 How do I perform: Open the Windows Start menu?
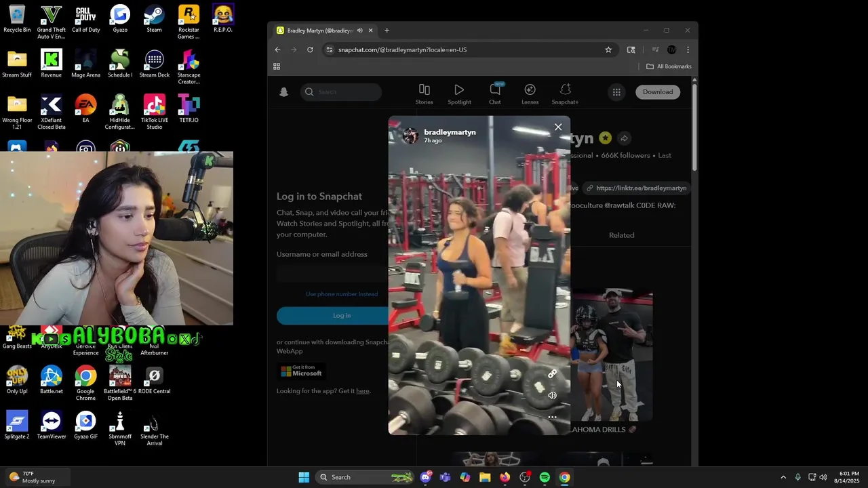tap(304, 477)
